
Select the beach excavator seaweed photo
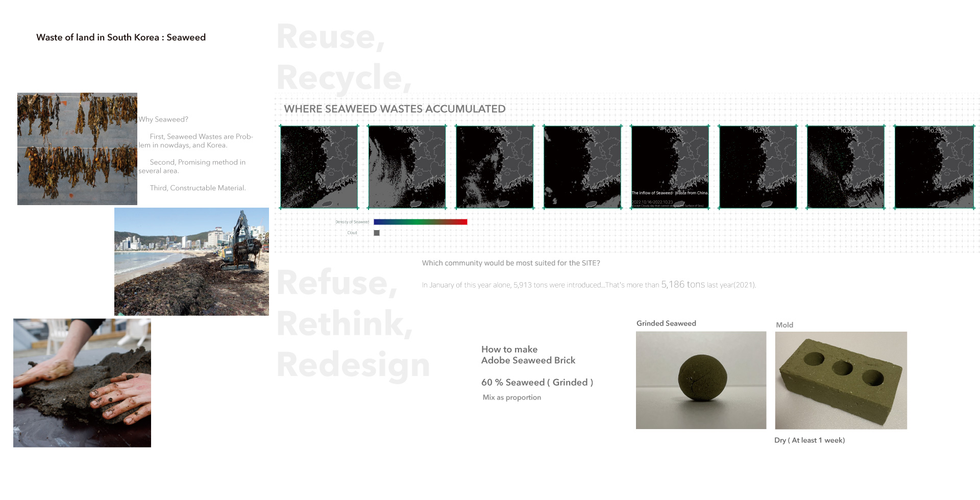point(191,261)
